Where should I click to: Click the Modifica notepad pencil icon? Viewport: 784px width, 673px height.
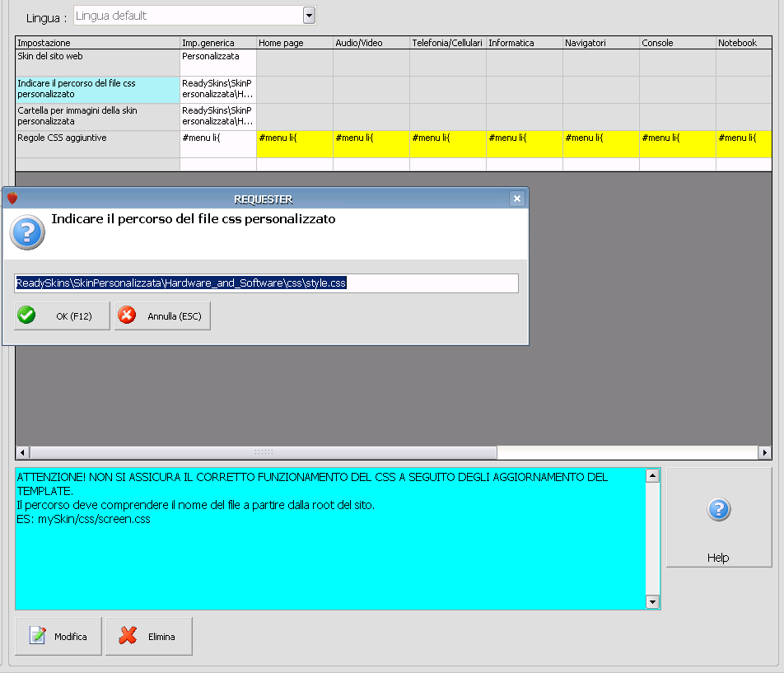pos(38,635)
